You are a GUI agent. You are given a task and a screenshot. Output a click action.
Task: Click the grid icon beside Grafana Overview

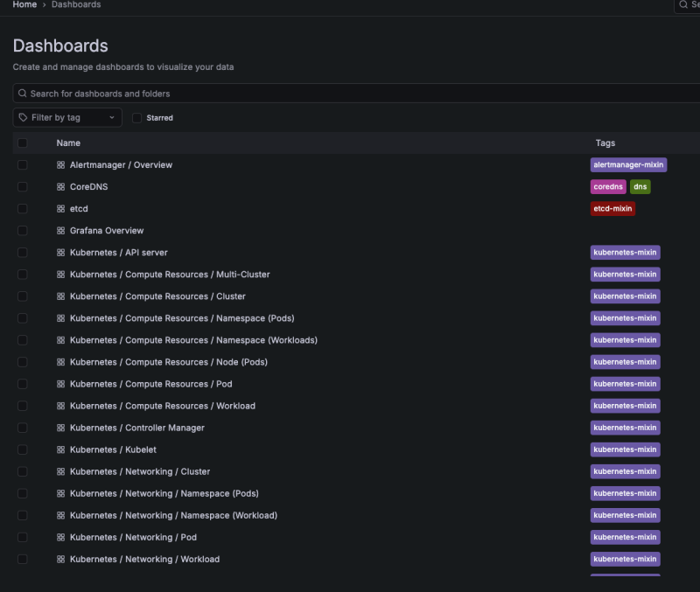click(61, 231)
